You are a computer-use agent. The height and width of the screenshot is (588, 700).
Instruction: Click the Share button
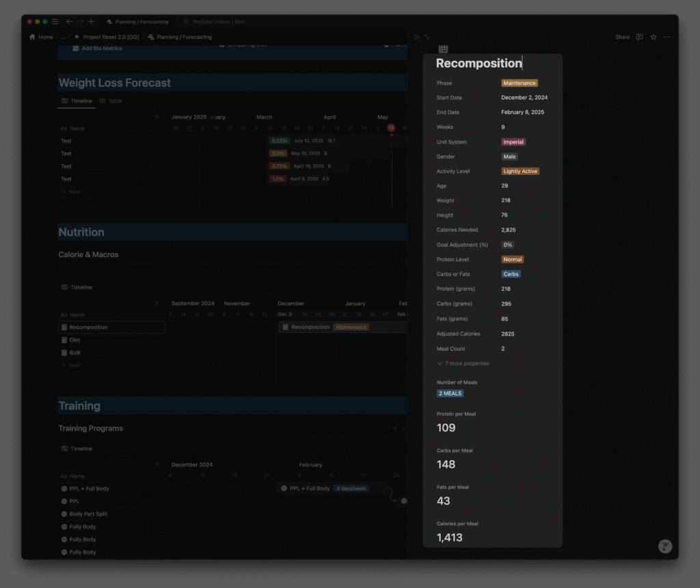coord(622,37)
